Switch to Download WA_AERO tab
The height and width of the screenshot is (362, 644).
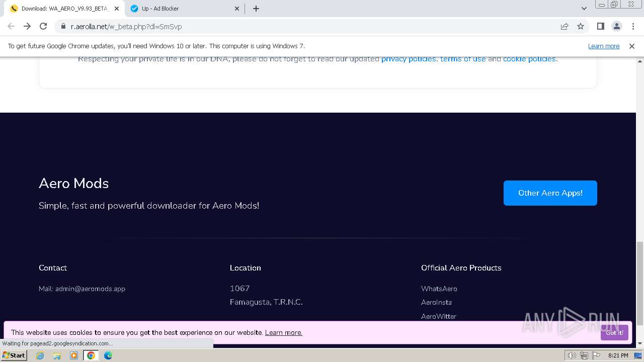(64, 9)
